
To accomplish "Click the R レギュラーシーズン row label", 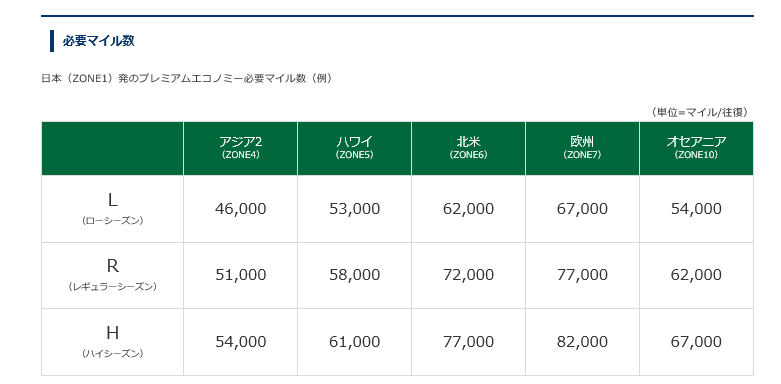I will click(113, 275).
